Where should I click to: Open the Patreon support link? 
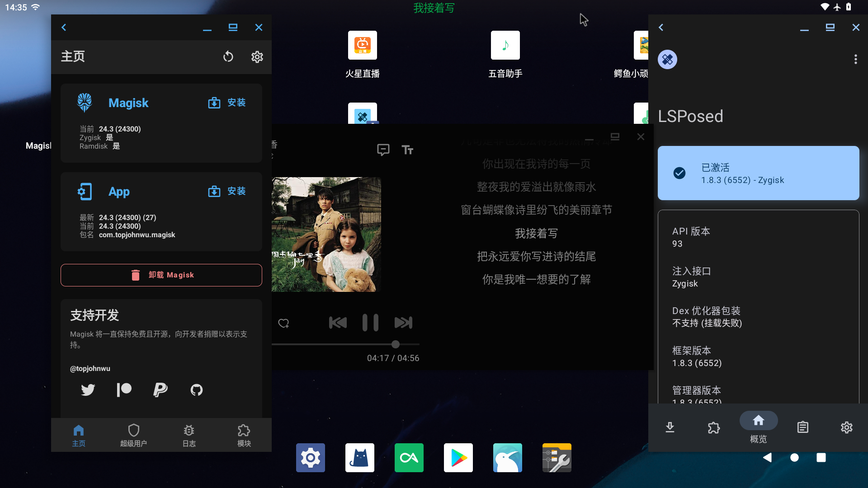point(124,389)
